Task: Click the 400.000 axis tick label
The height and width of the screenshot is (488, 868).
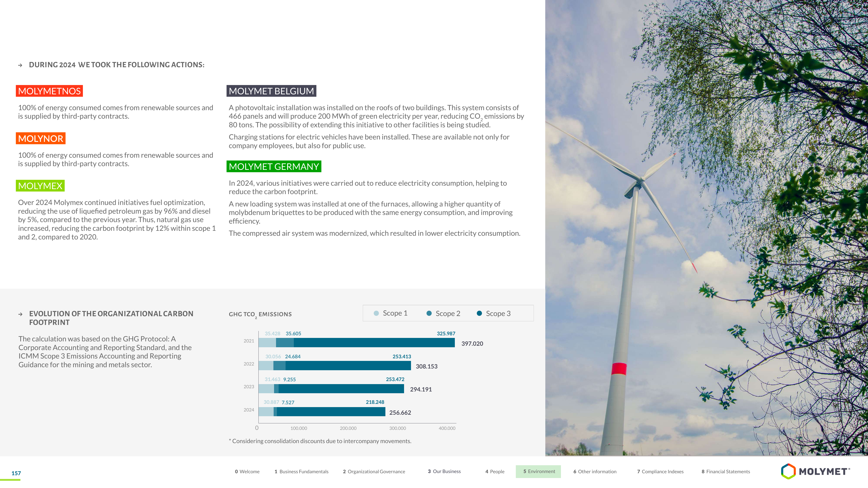Action: pyautogui.click(x=447, y=428)
